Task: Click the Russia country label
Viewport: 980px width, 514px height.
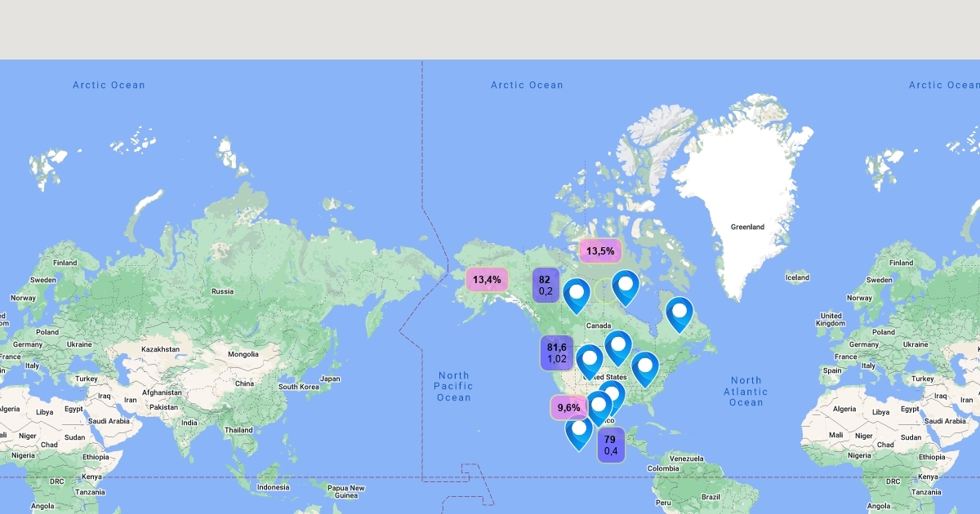Action: [x=222, y=291]
